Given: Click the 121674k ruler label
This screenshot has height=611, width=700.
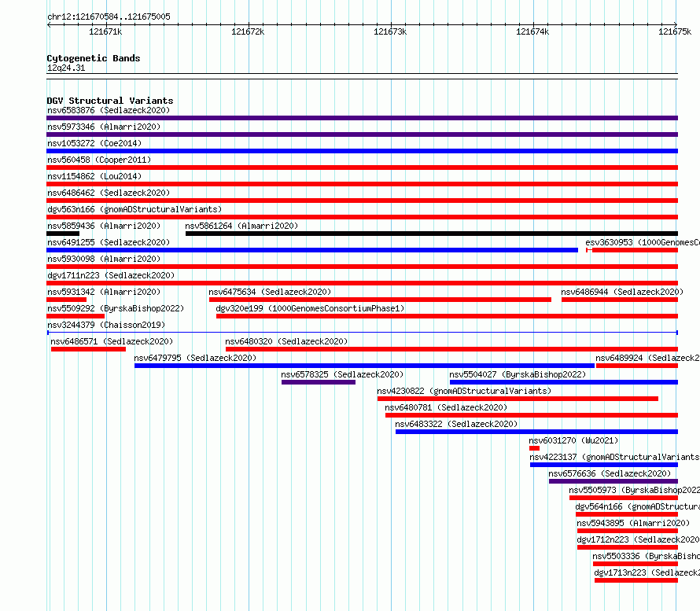Looking at the screenshot, I should point(532,31).
